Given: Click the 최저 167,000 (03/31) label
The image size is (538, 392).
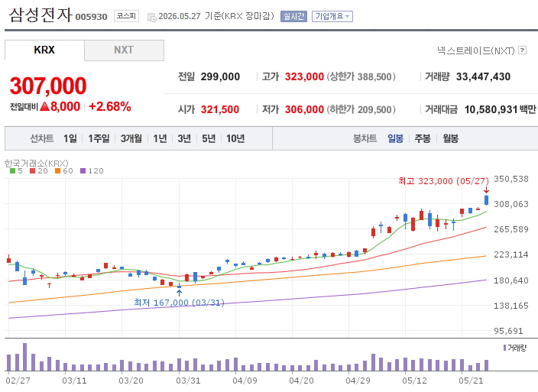Looking at the screenshot, I should click(179, 303).
